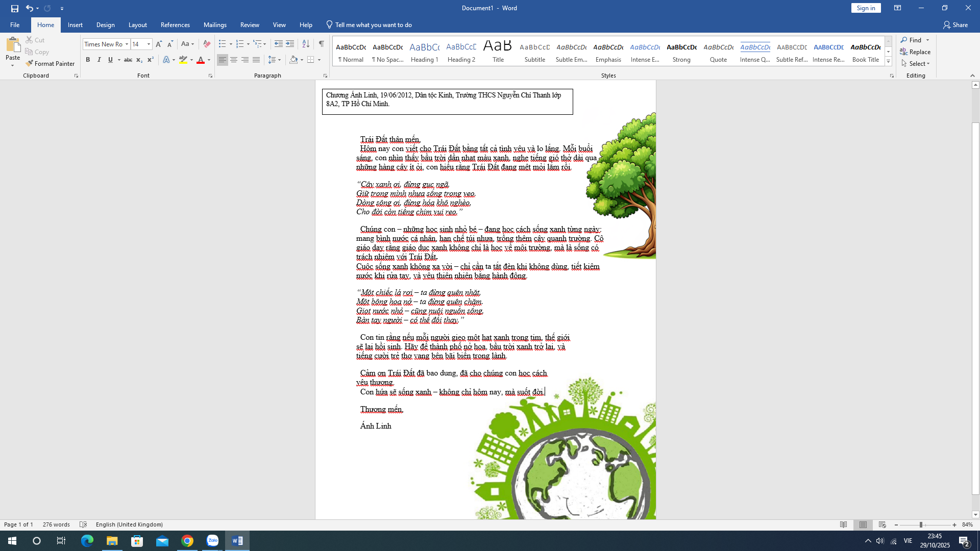The height and width of the screenshot is (551, 980).
Task: Open the font name dropdown
Action: (127, 44)
